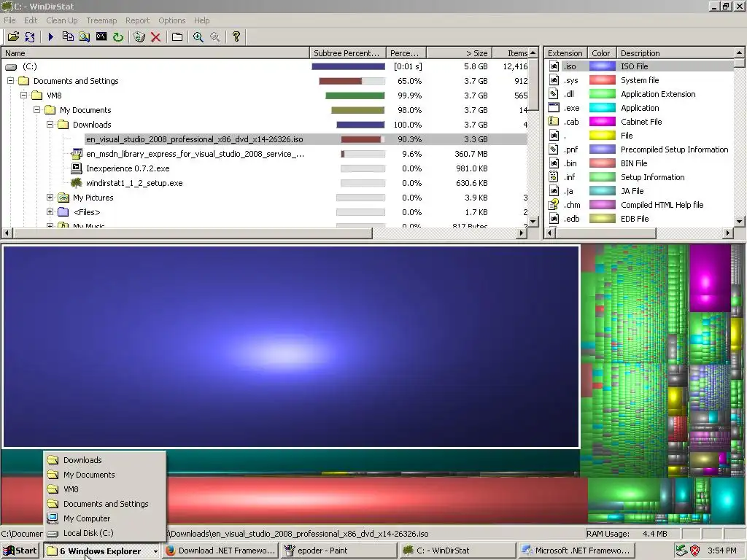Click the yellow File color swatch
Screen dimensions: 747x560
(x=602, y=135)
